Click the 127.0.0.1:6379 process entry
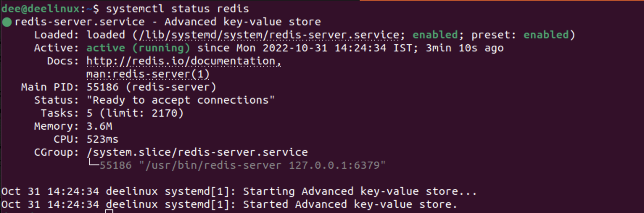644x213 pixels. coord(243,166)
